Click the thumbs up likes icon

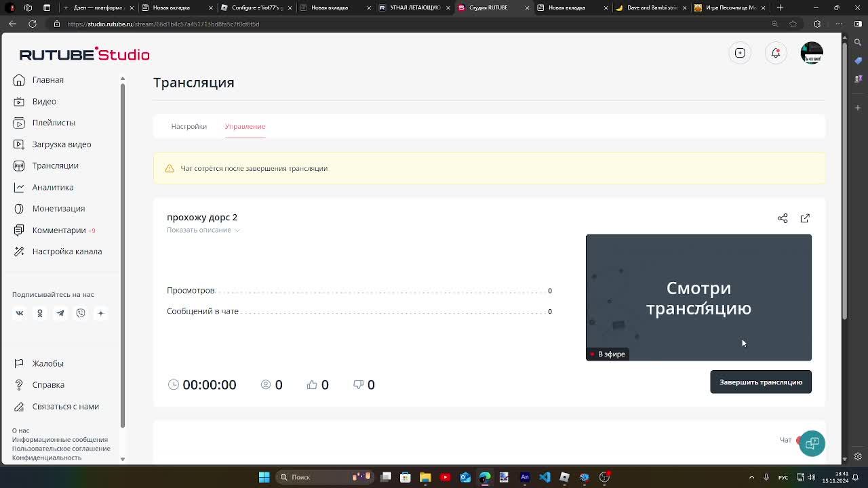(x=312, y=384)
